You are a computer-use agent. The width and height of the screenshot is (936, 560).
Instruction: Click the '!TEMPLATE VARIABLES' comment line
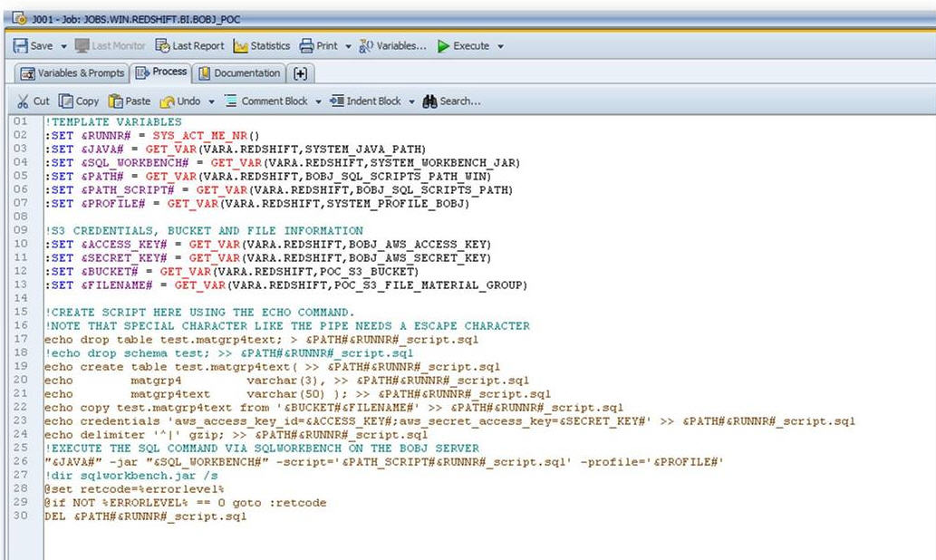point(113,121)
